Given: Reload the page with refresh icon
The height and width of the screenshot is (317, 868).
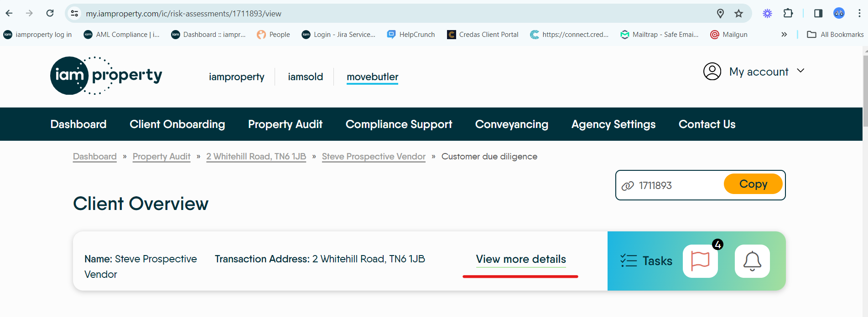Looking at the screenshot, I should [50, 13].
